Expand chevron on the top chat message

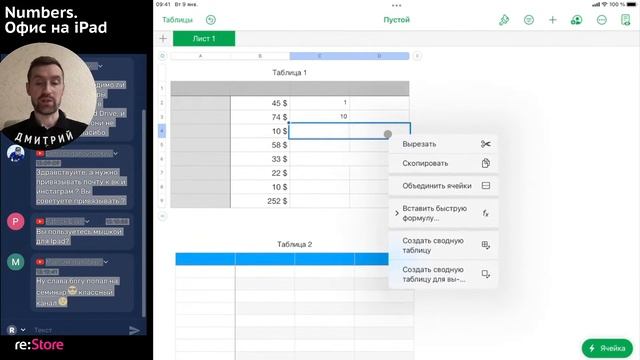pyautogui.click(x=100, y=66)
